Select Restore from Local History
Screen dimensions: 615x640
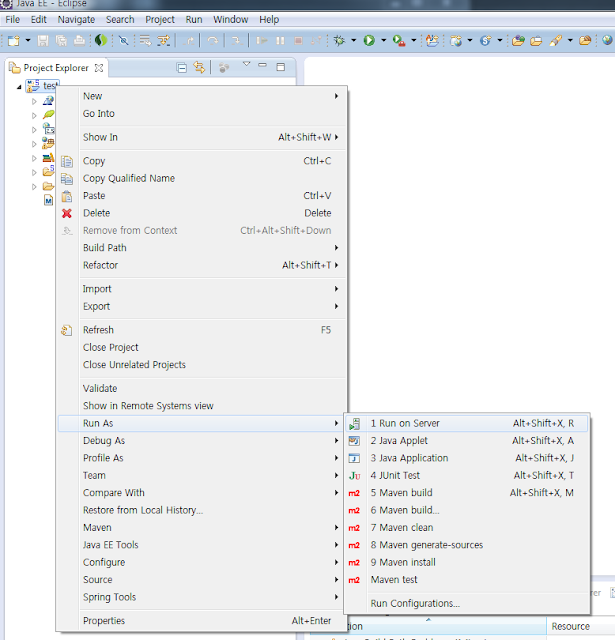click(202, 511)
